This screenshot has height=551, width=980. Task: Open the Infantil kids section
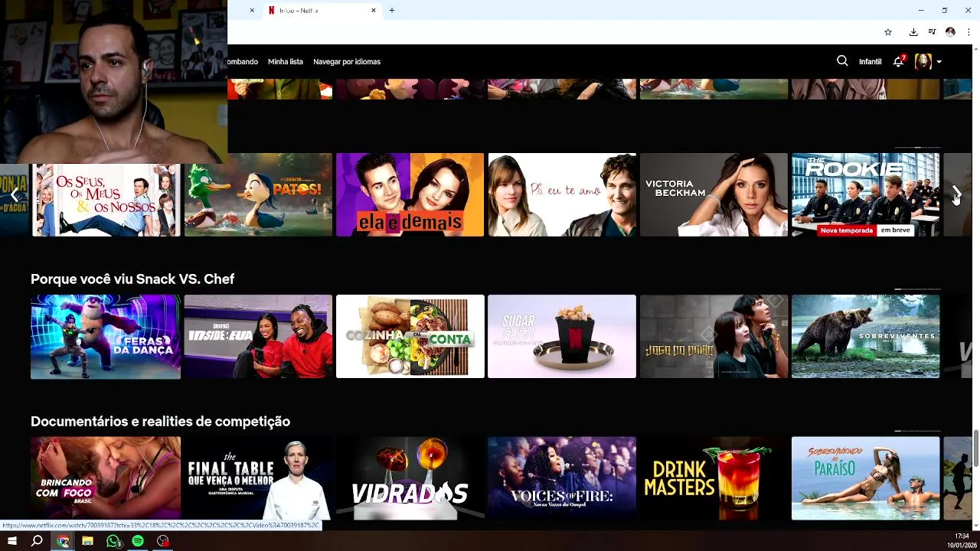coord(870,61)
